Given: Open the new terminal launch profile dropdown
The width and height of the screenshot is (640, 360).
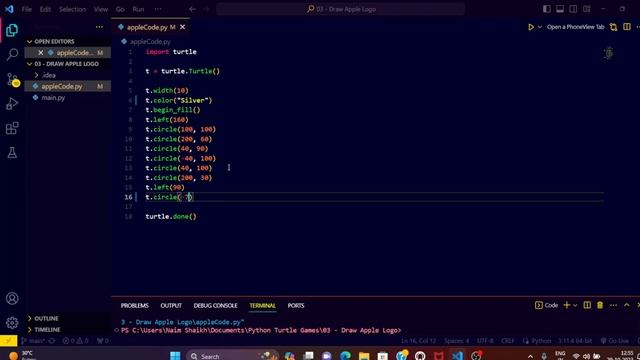Looking at the screenshot, I should click(575, 305).
